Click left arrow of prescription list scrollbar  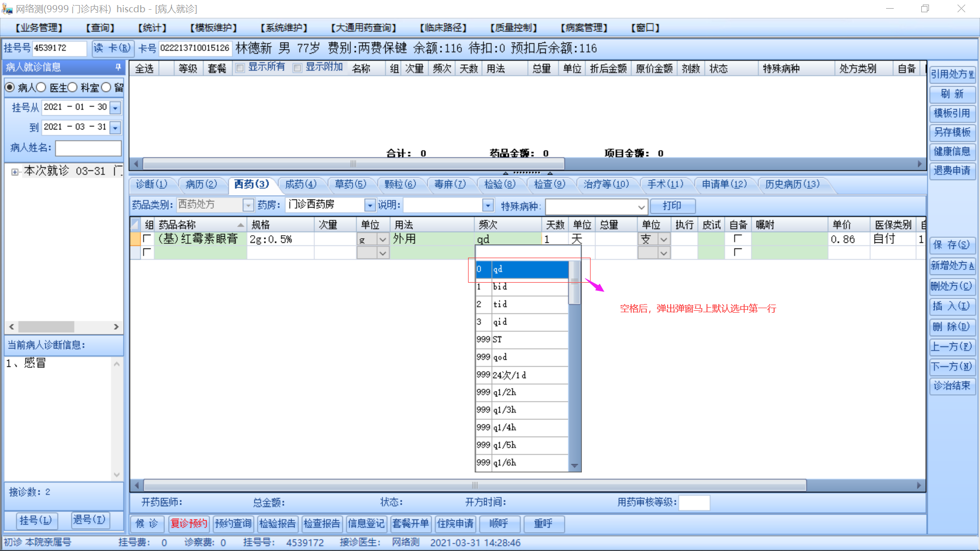pyautogui.click(x=136, y=164)
